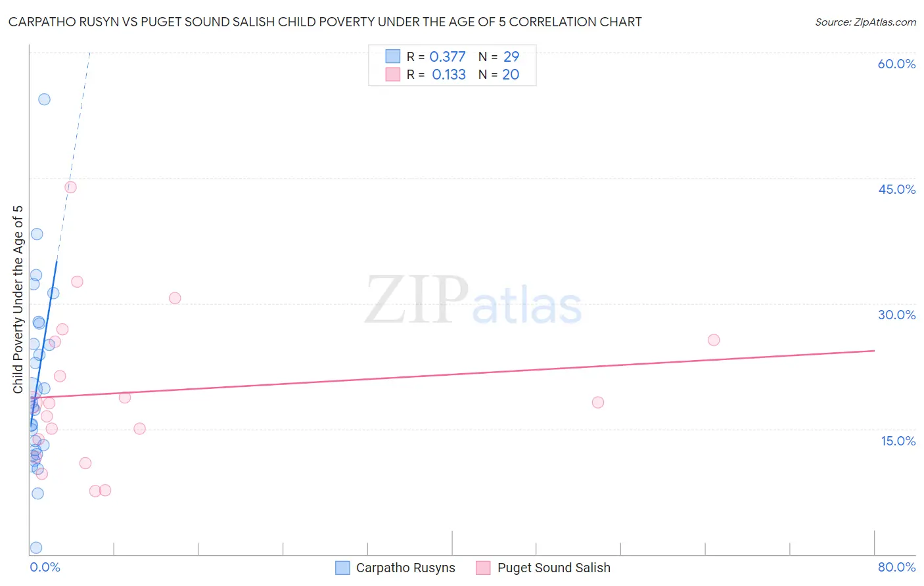
Task: Click the solid blue regression line
Action: click(x=43, y=342)
